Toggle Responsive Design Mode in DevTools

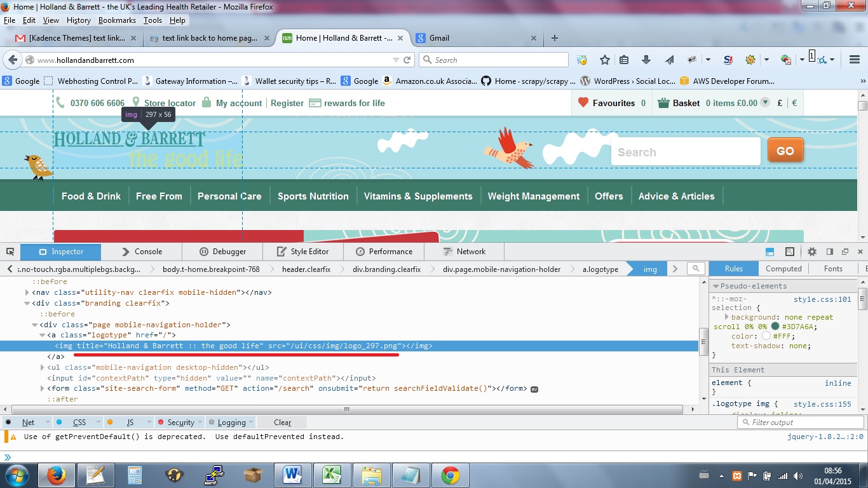[x=789, y=252]
